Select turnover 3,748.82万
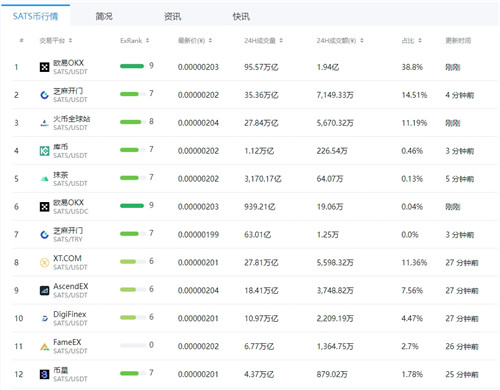The image size is (500, 390). pyautogui.click(x=335, y=291)
